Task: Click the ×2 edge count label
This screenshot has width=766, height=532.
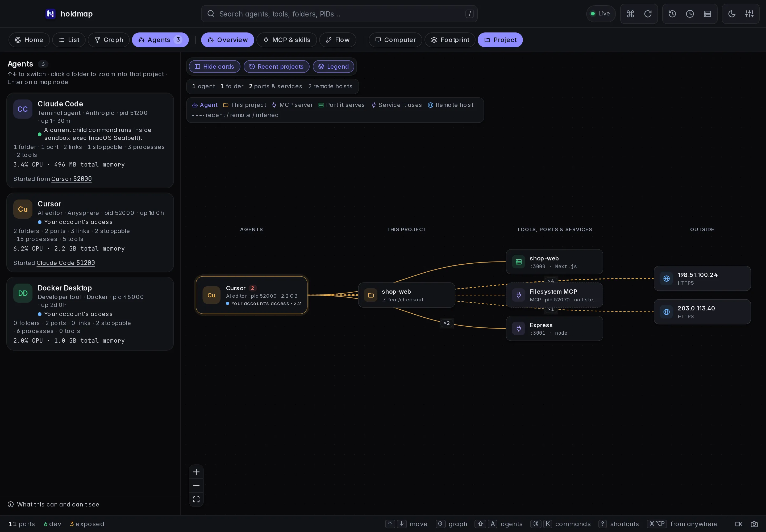Action: (446, 323)
